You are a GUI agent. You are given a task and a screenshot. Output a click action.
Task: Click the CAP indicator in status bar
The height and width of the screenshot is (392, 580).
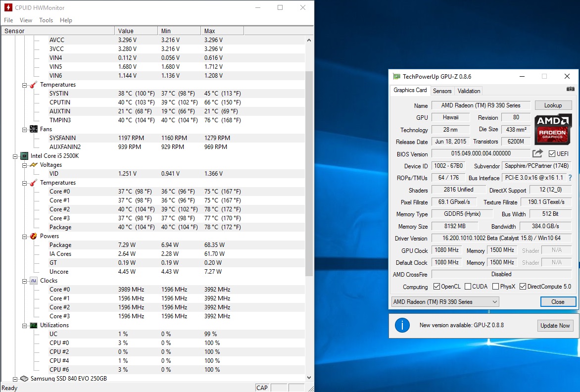click(262, 388)
